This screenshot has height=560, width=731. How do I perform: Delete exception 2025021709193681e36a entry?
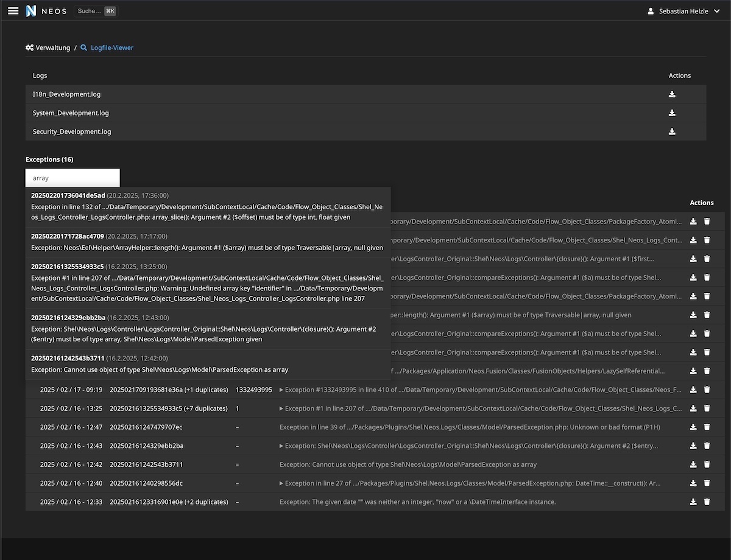tap(707, 390)
